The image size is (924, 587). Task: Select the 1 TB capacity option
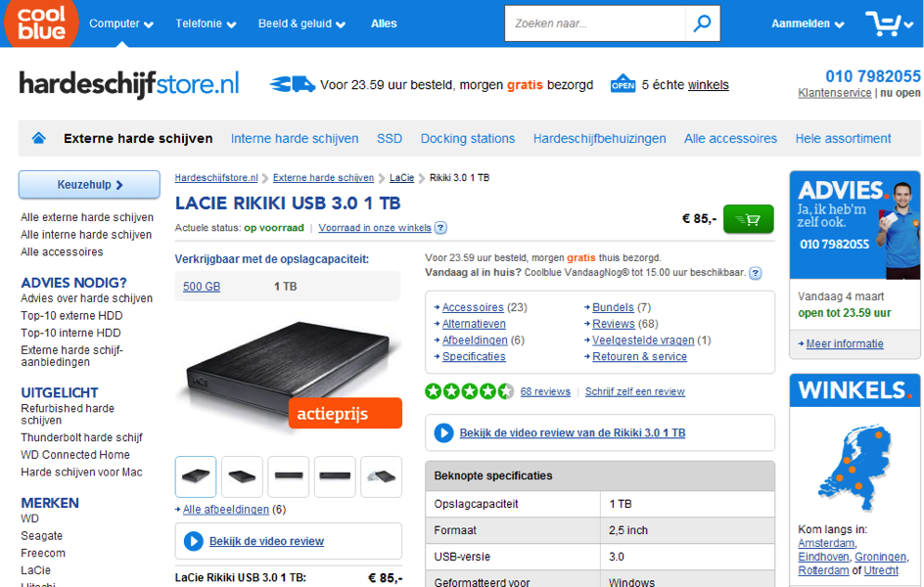click(285, 286)
